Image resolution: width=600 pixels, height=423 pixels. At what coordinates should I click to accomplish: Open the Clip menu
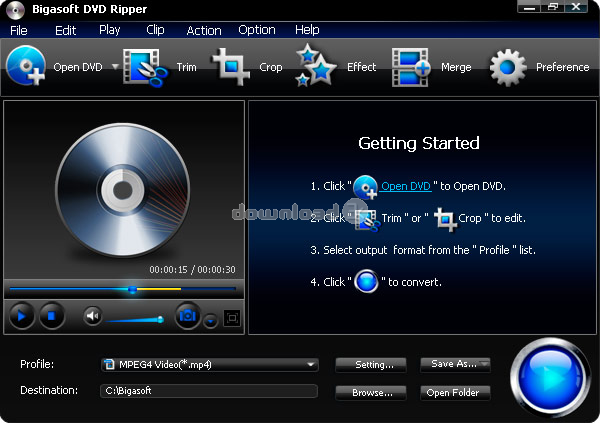pos(155,30)
